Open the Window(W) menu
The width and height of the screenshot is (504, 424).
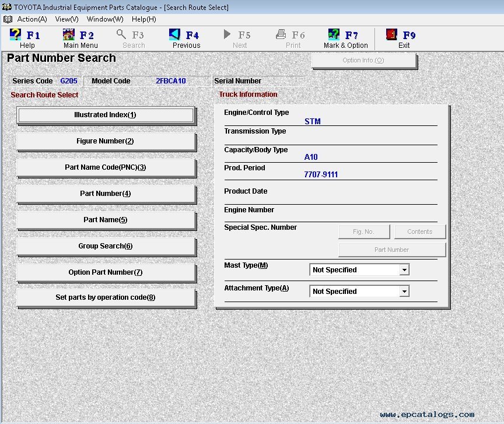tap(105, 19)
